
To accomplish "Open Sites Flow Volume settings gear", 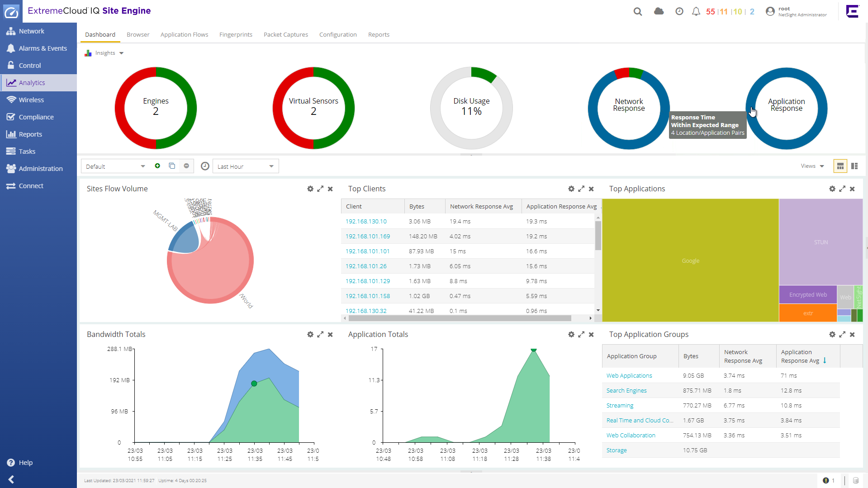I will click(310, 189).
